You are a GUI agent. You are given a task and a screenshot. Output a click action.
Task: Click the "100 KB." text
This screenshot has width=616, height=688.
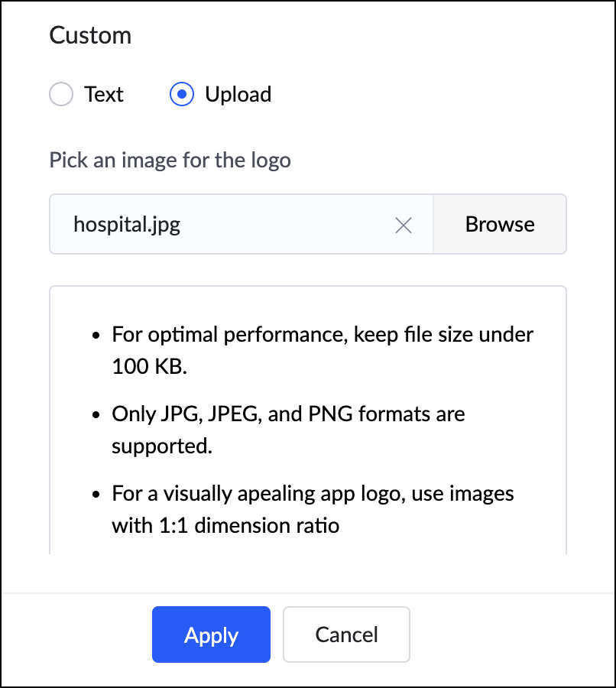pos(149,366)
